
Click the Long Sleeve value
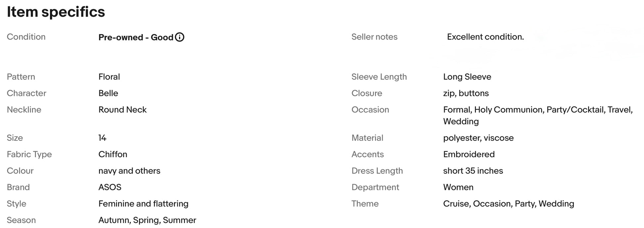(467, 77)
